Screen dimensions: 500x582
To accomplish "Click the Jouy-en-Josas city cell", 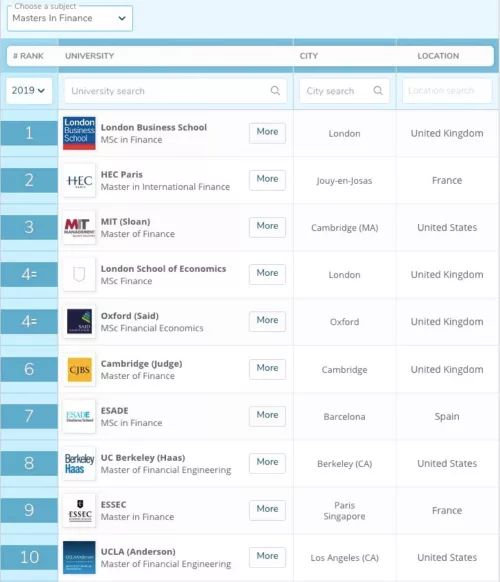I will pyautogui.click(x=344, y=181).
